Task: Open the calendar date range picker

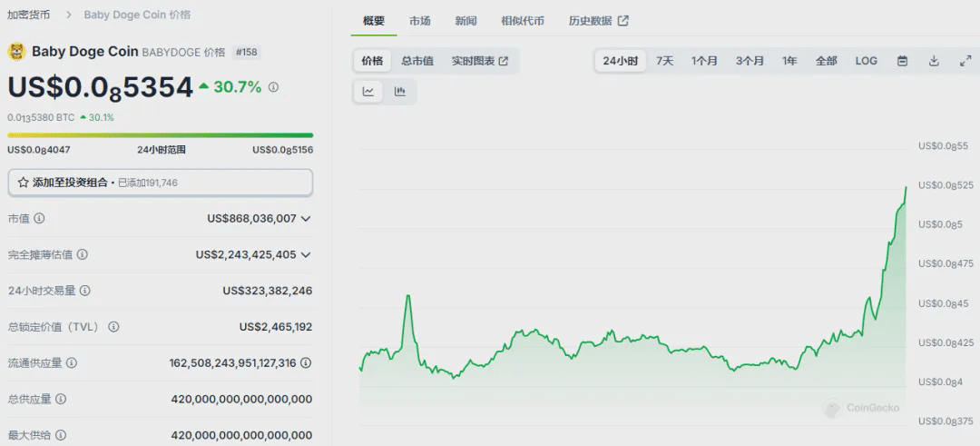Action: click(x=903, y=61)
